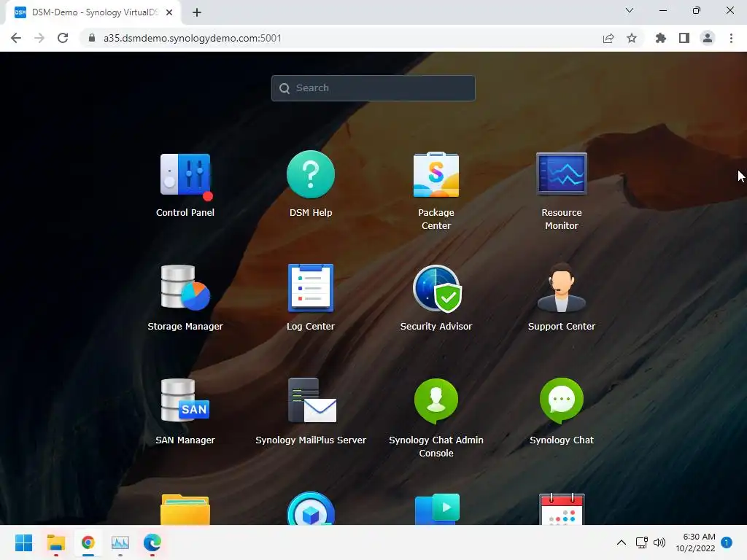The width and height of the screenshot is (747, 560).
Task: Launch Storage Manager
Action: click(x=185, y=287)
